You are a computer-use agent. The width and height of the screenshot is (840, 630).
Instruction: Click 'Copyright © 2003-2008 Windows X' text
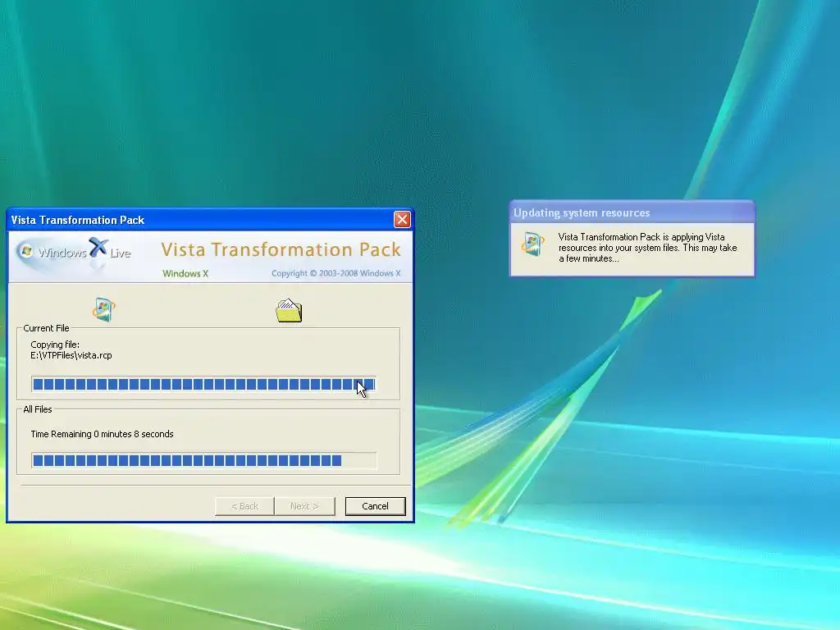[x=336, y=273]
